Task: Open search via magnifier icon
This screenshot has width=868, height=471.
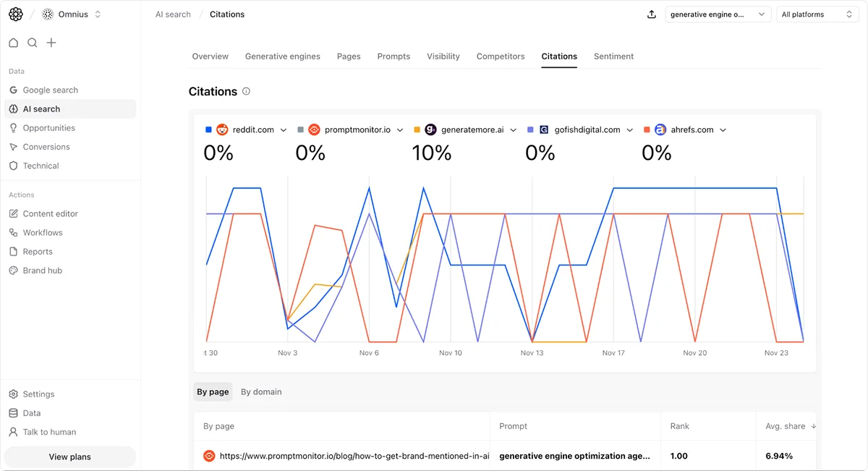Action: click(33, 43)
